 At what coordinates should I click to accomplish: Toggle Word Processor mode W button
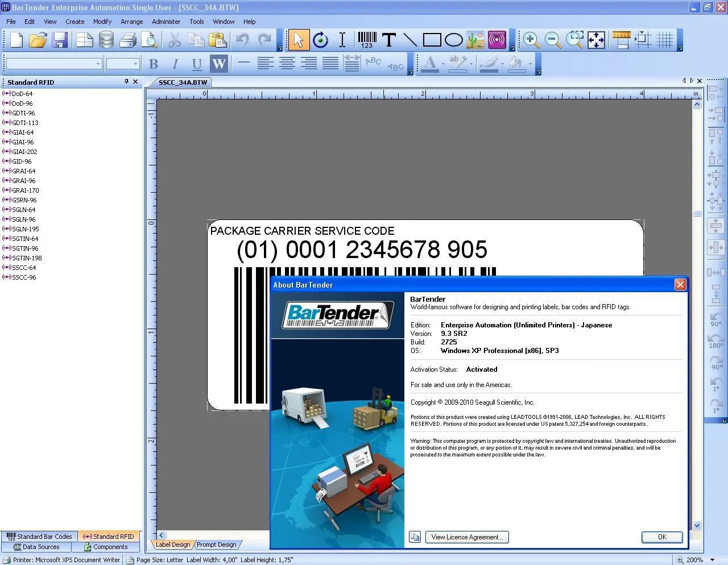coord(219,64)
